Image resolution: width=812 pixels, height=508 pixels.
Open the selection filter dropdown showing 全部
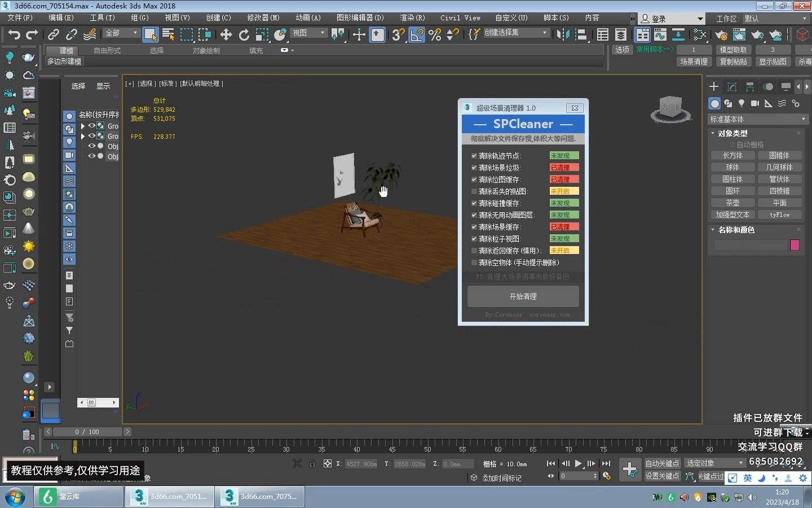click(120, 33)
